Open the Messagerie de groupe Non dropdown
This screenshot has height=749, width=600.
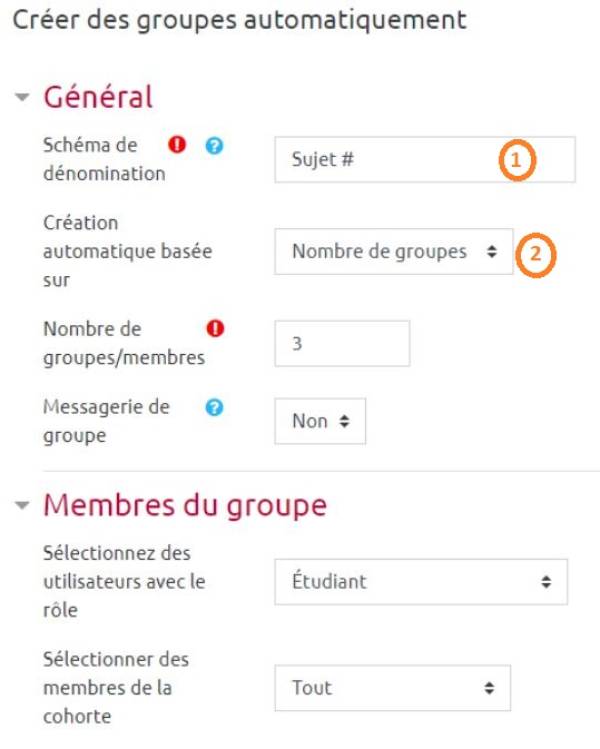pos(320,421)
